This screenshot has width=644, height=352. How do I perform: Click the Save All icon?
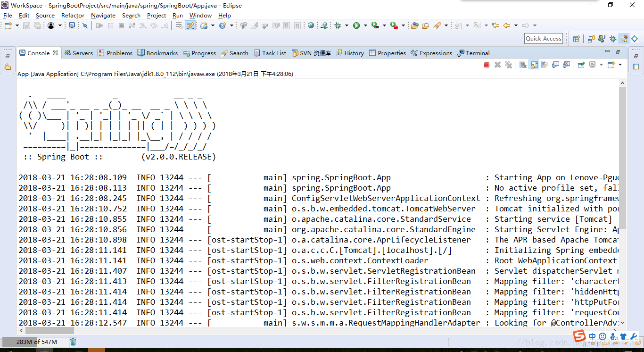(x=37, y=25)
